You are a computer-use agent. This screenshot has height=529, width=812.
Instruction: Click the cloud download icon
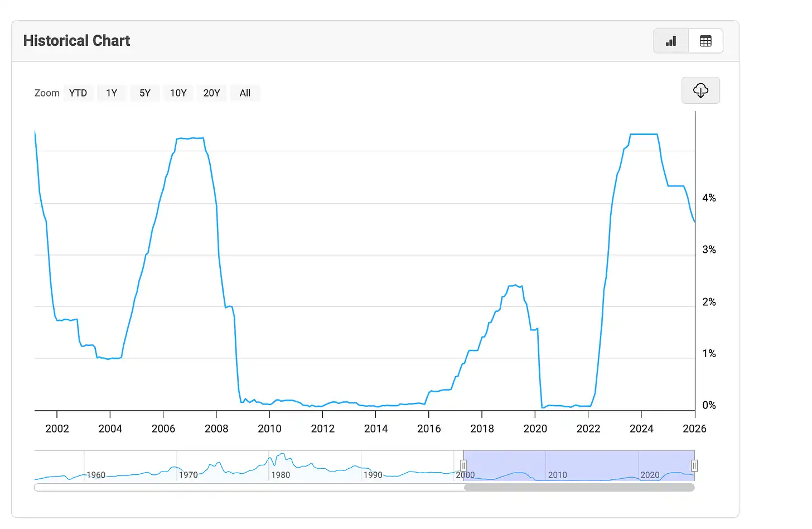click(x=700, y=90)
